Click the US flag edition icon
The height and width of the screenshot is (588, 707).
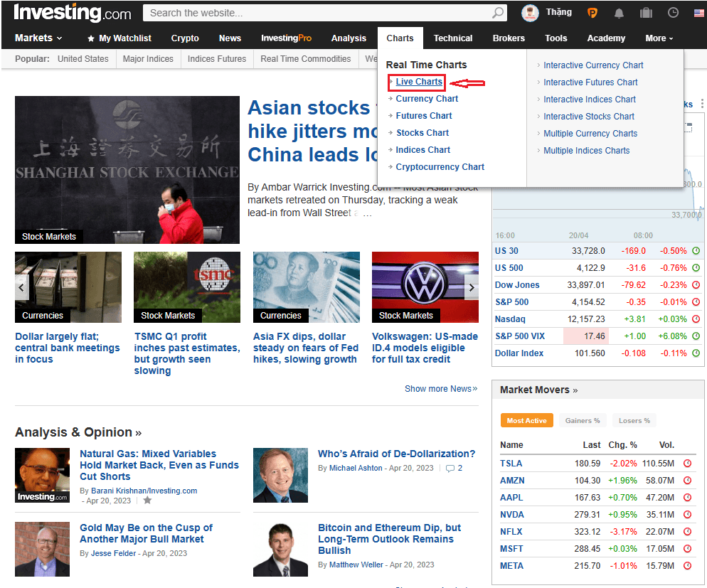coord(699,13)
